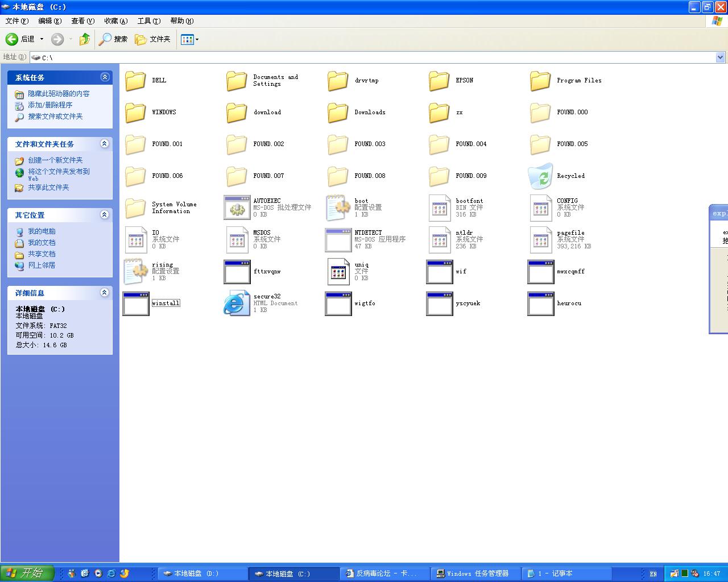Open 网上邻居 from other places
Viewport: 728px width, 582px height.
point(42,265)
